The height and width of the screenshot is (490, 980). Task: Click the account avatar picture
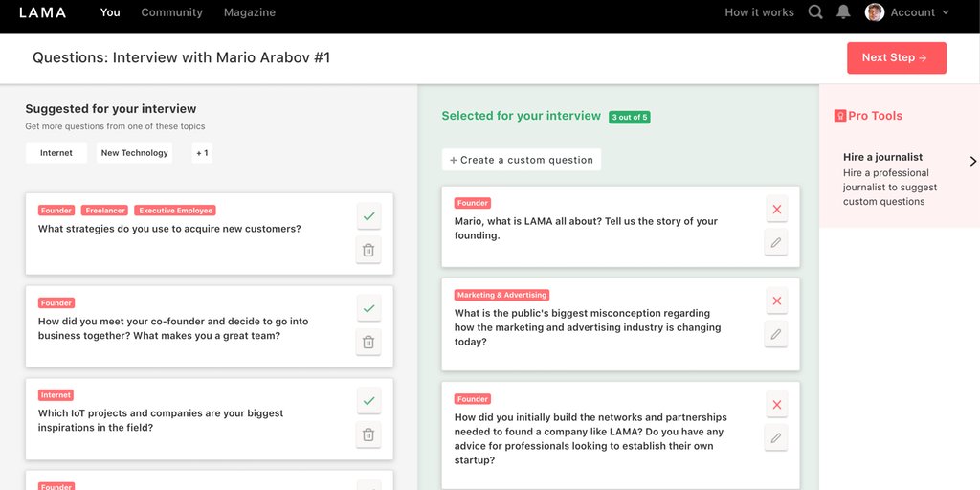(x=875, y=11)
